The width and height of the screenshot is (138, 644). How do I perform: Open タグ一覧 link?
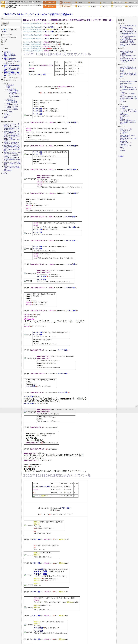(x=6, y=115)
